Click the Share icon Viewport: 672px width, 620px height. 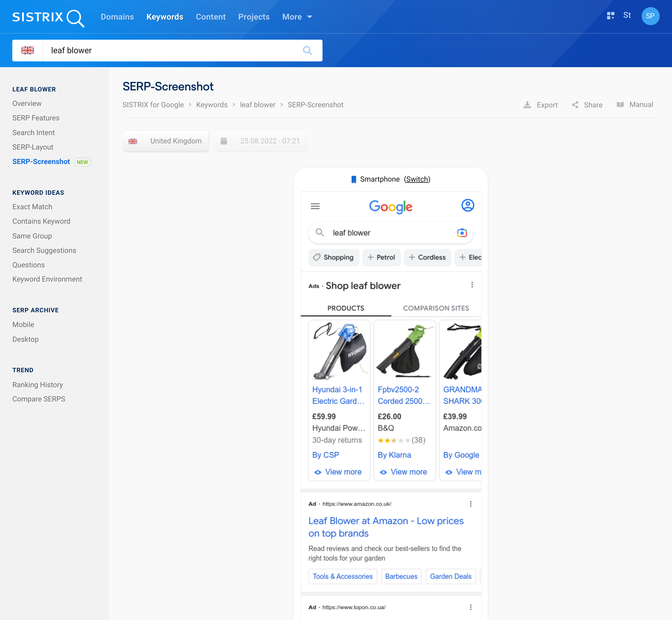[575, 105]
